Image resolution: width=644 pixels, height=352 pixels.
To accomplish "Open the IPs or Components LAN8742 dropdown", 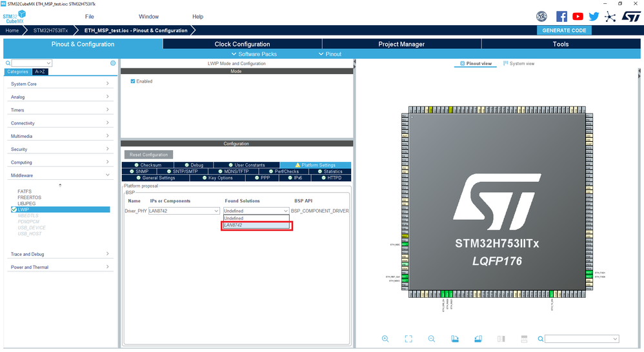I will coord(184,211).
